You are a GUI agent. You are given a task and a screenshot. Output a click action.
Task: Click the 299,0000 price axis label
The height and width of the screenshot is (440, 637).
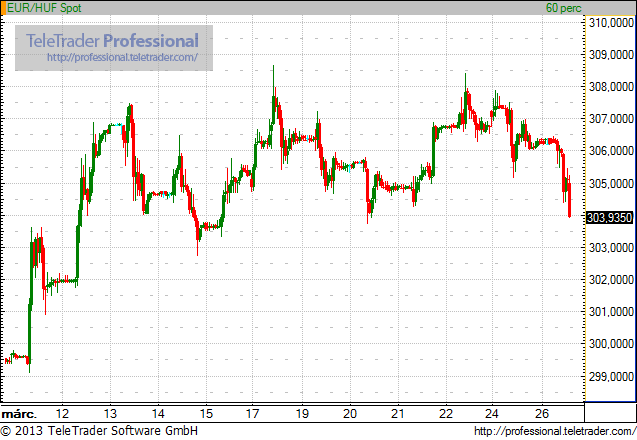[x=611, y=377]
